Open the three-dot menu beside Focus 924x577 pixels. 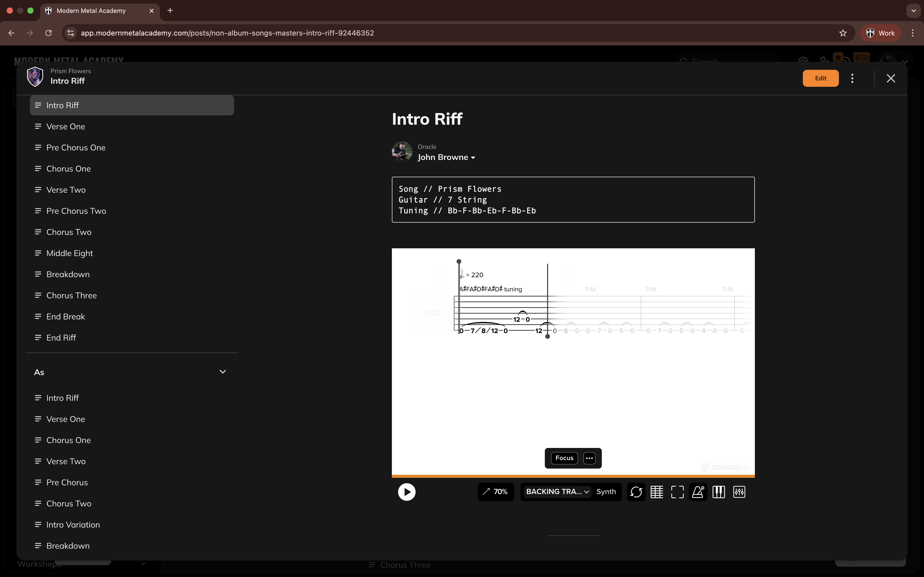click(x=589, y=458)
